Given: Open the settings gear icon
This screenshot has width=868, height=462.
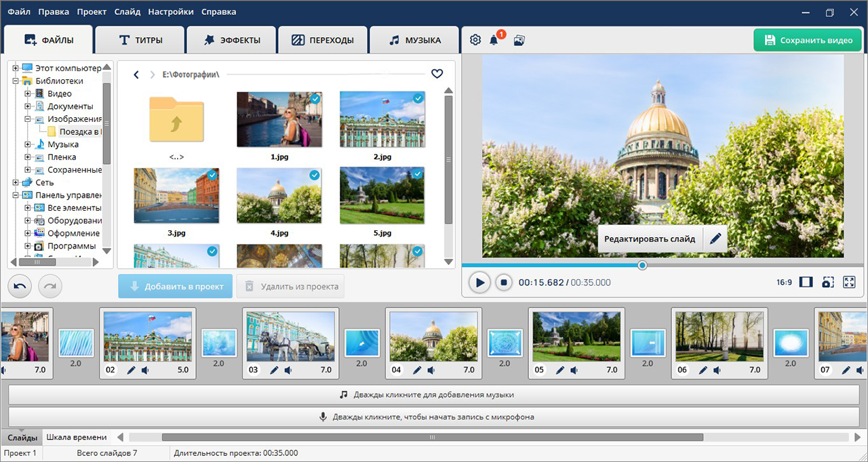Looking at the screenshot, I should [x=475, y=40].
